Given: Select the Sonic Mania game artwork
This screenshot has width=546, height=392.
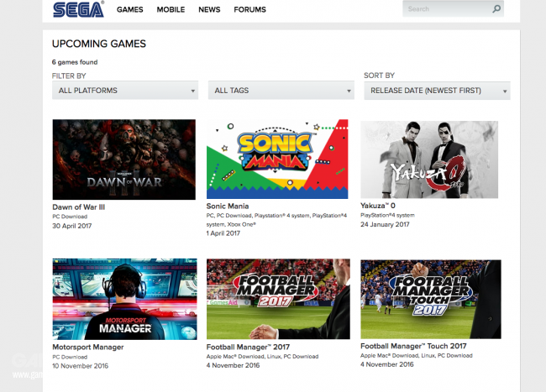Looking at the screenshot, I should pyautogui.click(x=277, y=159).
